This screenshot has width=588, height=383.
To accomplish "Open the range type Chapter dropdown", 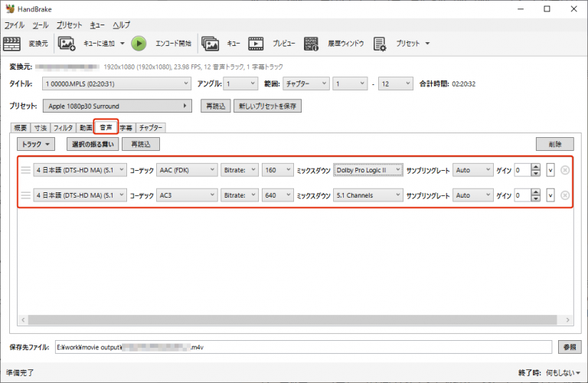I will pyautogui.click(x=306, y=83).
